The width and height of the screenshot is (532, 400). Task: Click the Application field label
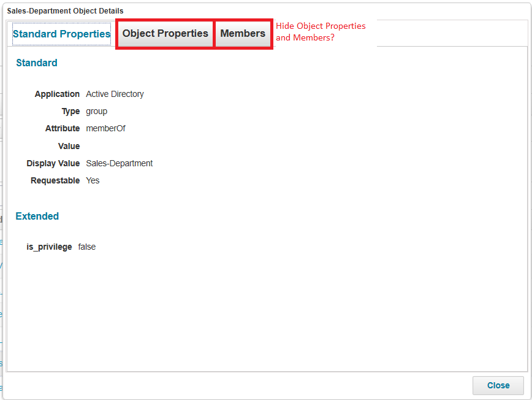[57, 94]
